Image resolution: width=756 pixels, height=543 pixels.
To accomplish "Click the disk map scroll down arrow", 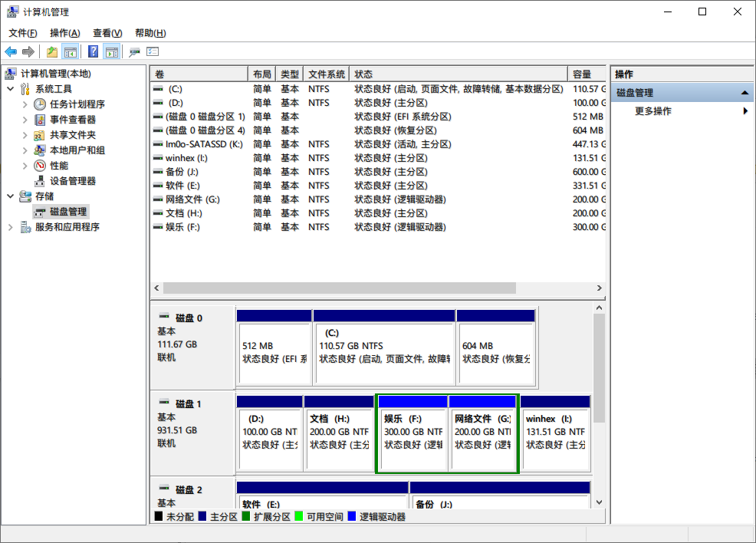I will point(599,502).
